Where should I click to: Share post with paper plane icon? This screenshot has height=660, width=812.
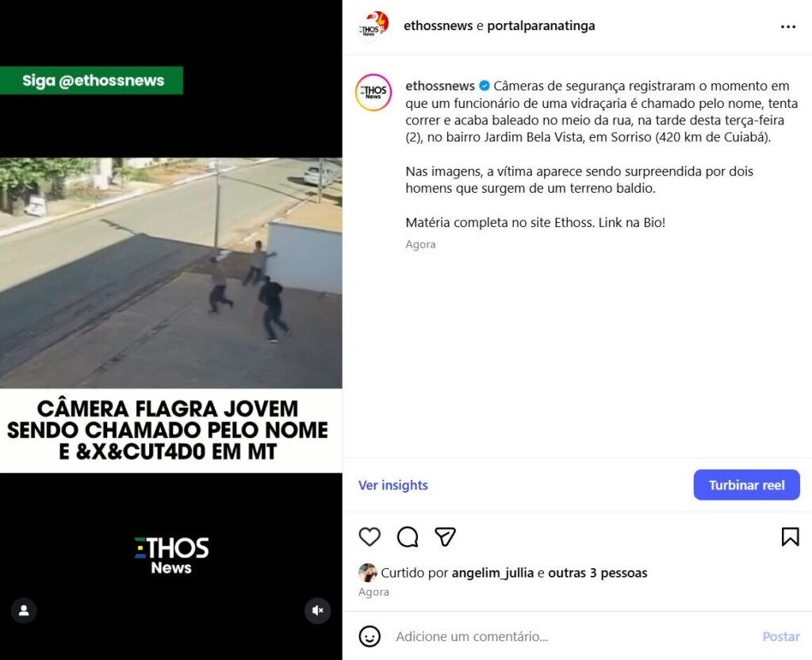point(446,537)
